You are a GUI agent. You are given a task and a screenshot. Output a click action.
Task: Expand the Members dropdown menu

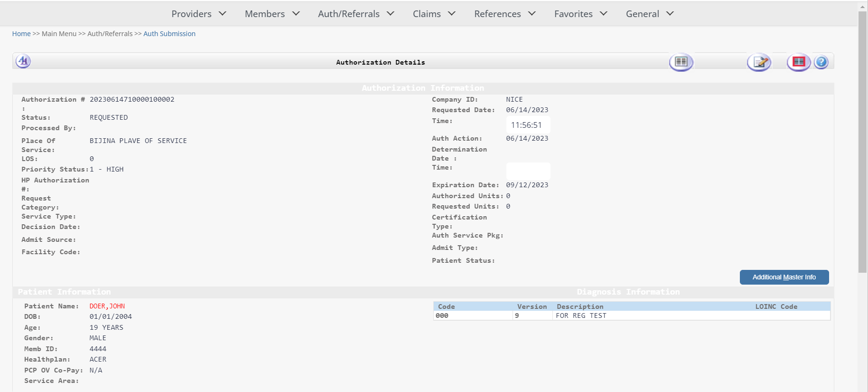[272, 14]
